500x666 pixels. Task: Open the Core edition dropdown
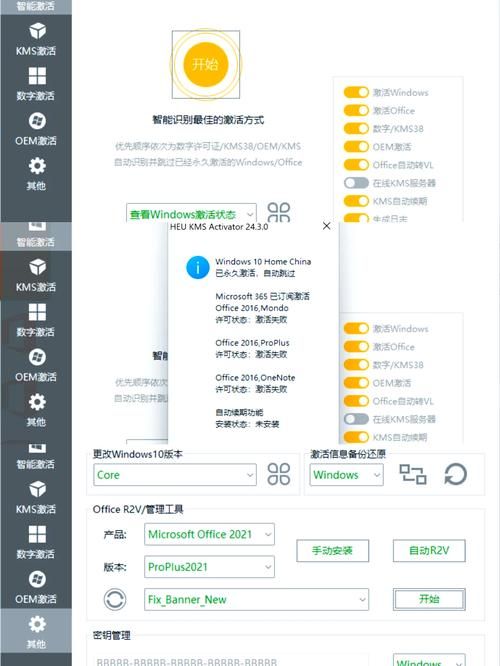(175, 474)
